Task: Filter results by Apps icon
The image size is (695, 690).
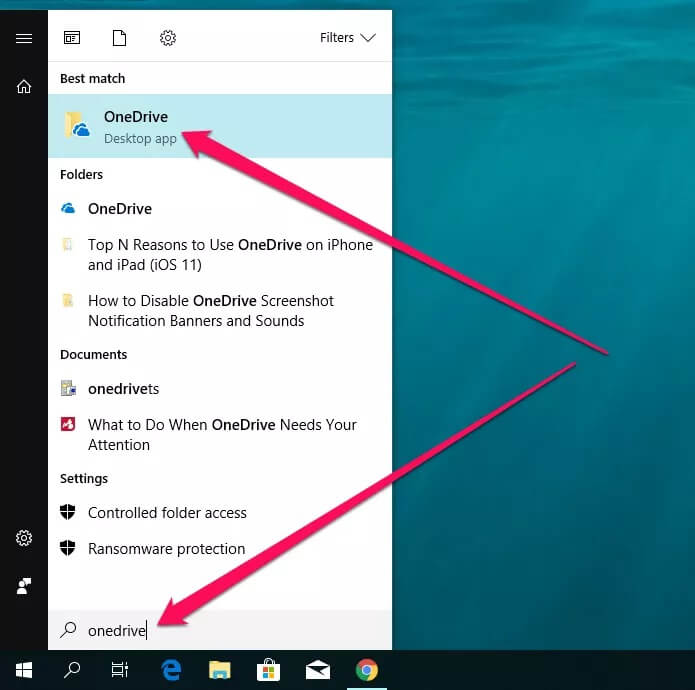Action: coord(72,38)
